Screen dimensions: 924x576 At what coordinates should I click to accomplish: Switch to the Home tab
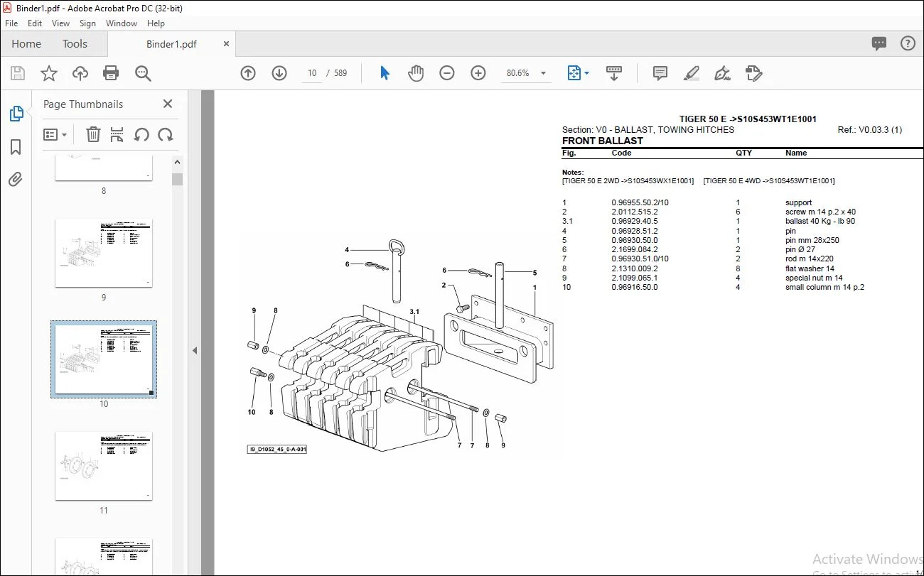[x=26, y=44]
